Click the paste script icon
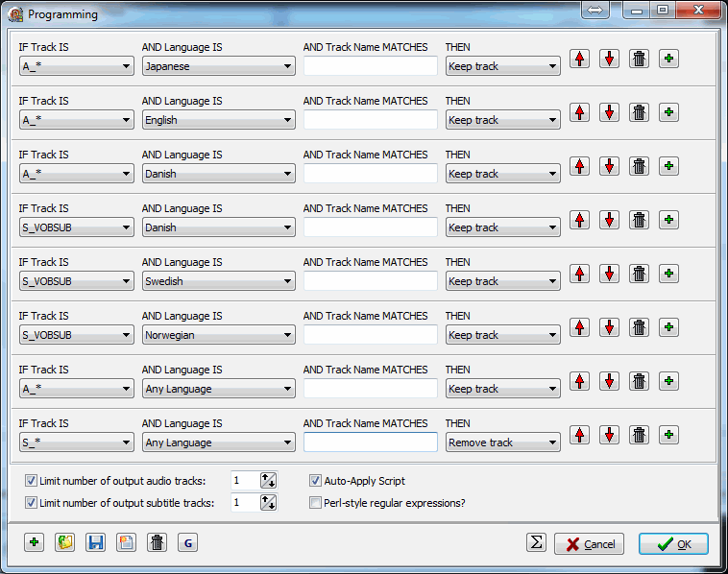The image size is (728, 574). 126,542
